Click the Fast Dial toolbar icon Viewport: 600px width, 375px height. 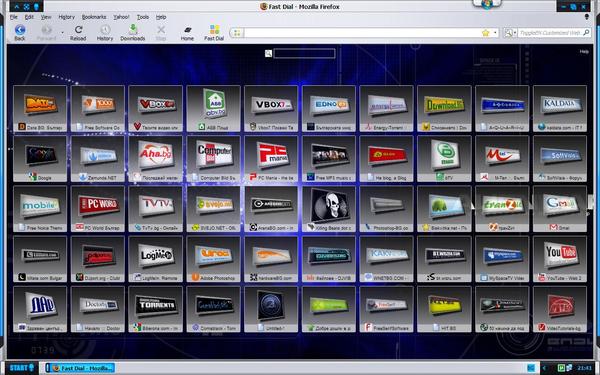pos(214,33)
